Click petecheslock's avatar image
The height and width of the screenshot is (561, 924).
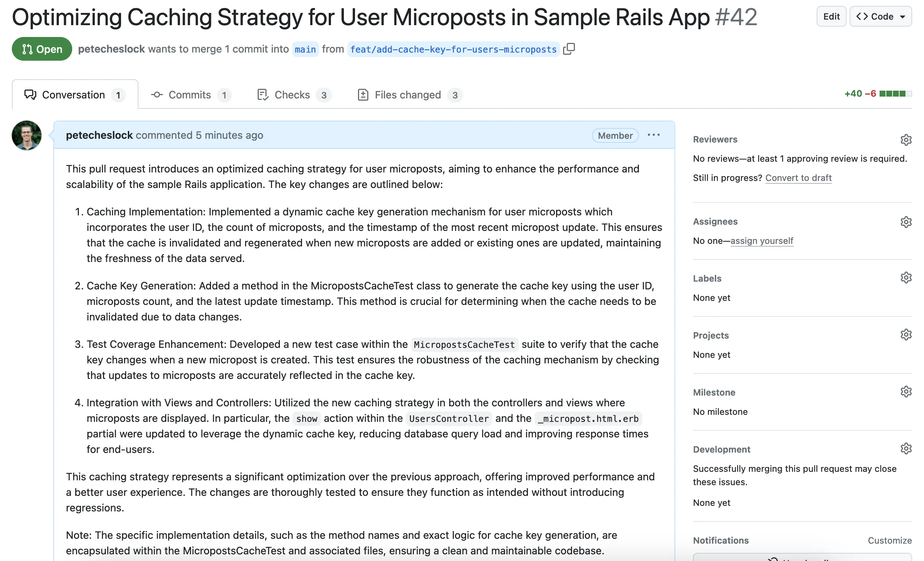pyautogui.click(x=27, y=135)
